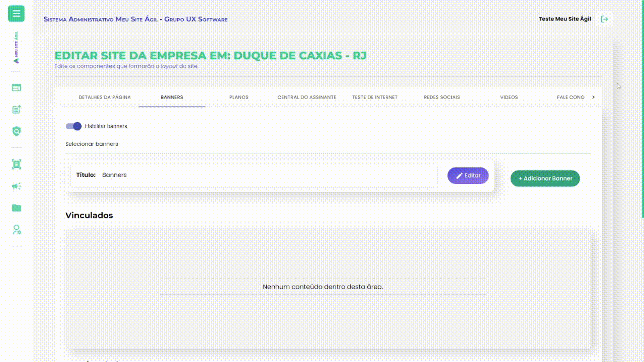The image size is (644, 362).
Task: Click the Adicionar Banner button
Action: click(x=545, y=178)
